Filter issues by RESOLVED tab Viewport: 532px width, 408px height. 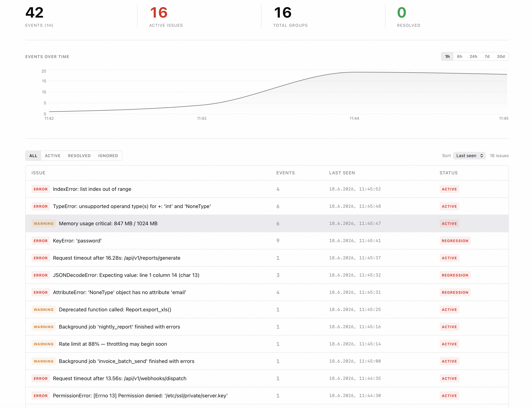coord(79,156)
